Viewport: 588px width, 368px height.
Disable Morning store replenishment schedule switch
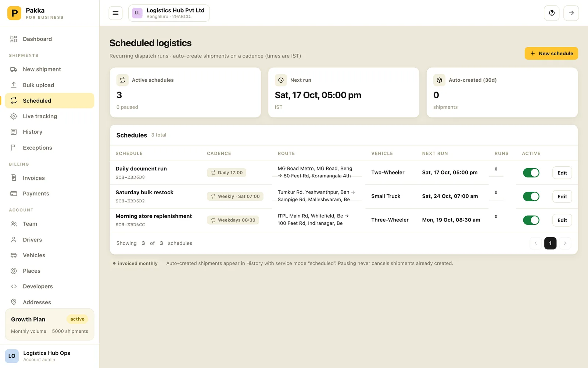[531, 220]
